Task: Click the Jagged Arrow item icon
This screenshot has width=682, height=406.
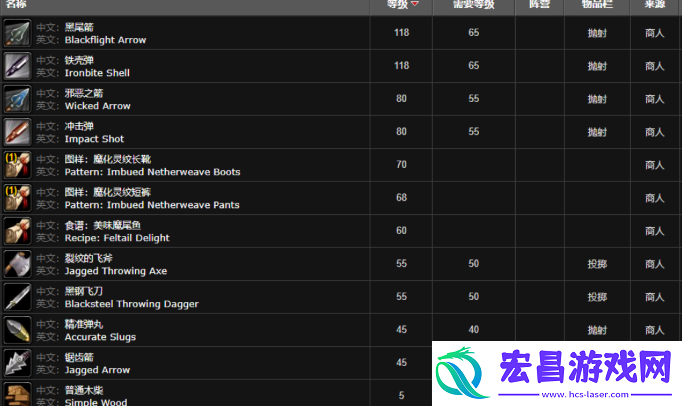Action: click(x=17, y=363)
